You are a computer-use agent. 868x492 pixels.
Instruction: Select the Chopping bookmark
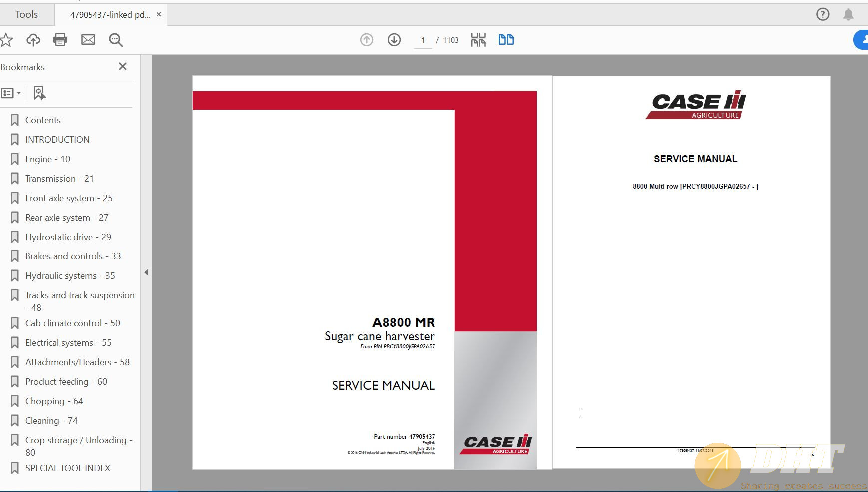click(x=53, y=401)
